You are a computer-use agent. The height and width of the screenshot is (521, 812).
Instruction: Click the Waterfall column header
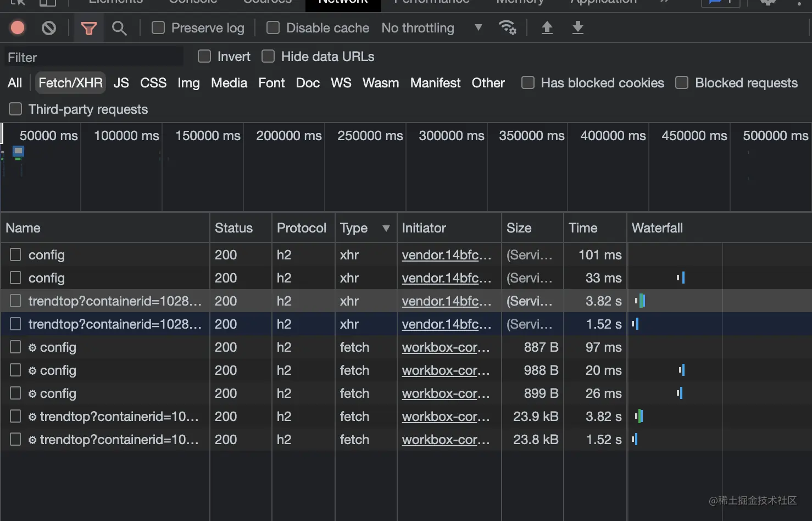point(719,228)
